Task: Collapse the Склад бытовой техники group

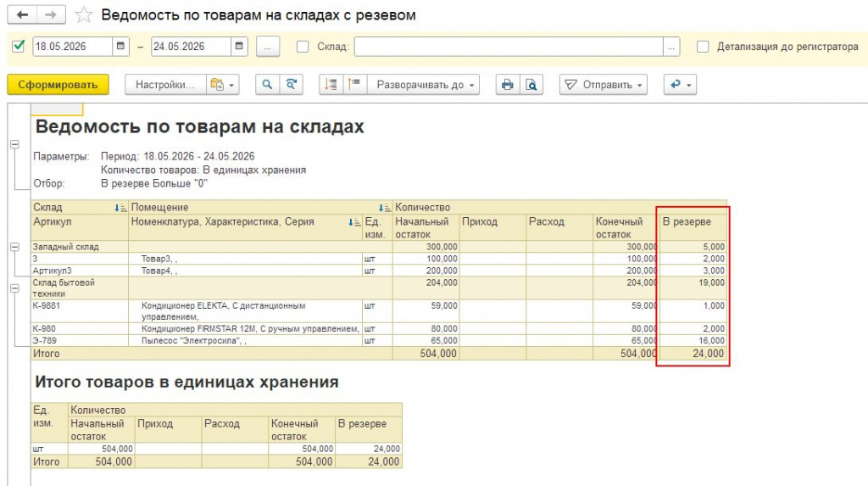Action: point(15,288)
